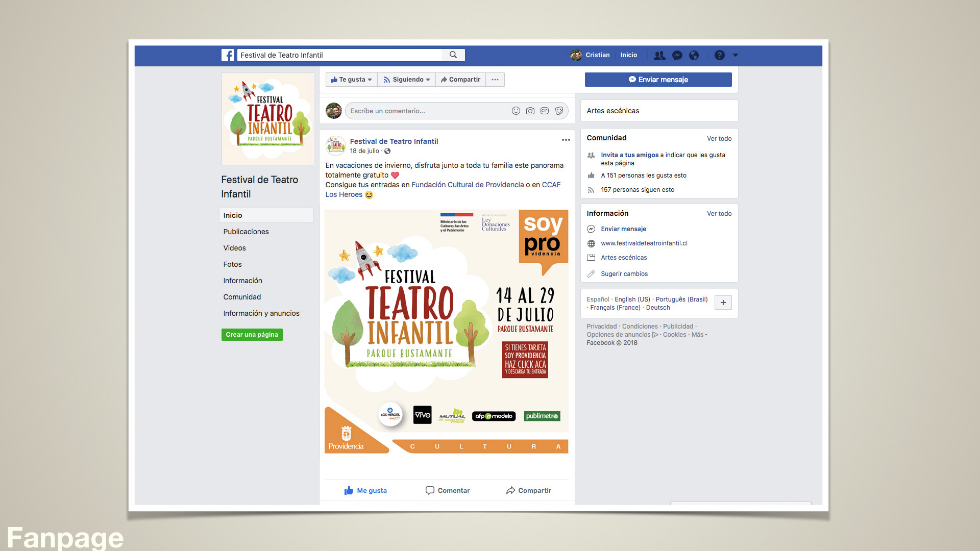Image resolution: width=980 pixels, height=551 pixels.
Task: Open the friend requests icon
Action: point(659,55)
